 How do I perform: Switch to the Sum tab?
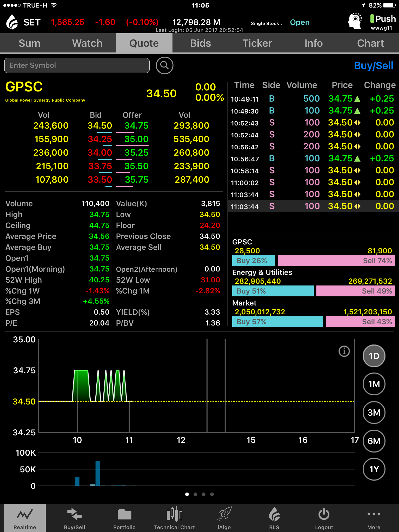29,43
